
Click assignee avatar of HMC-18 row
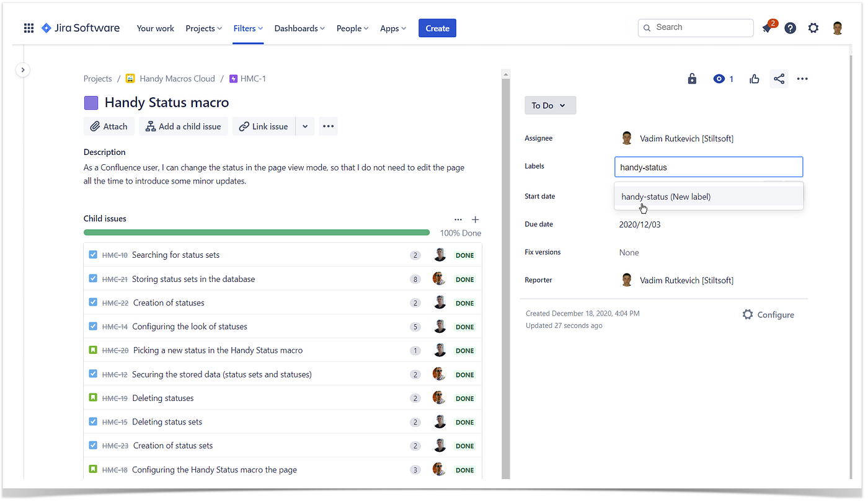[x=439, y=470]
